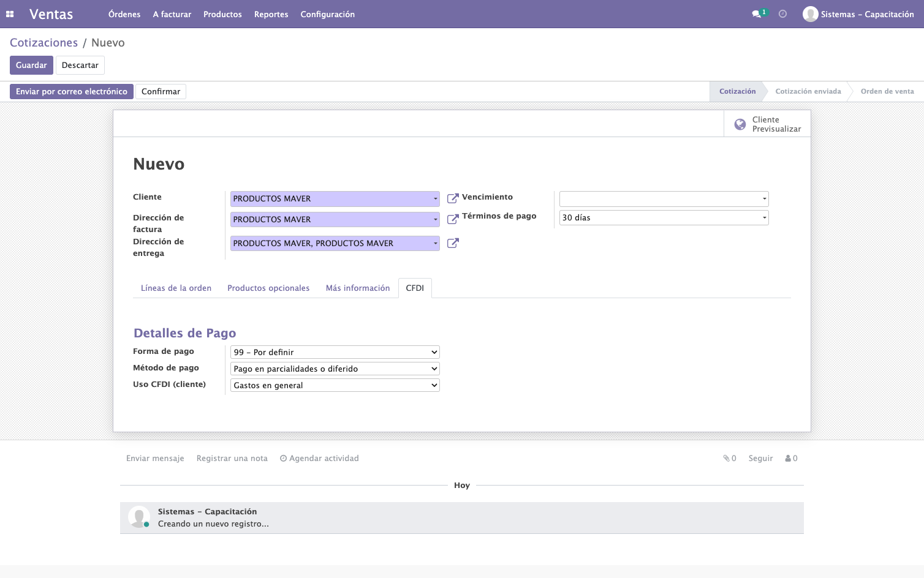Open the Términos de pago dropdown
The height and width of the screenshot is (578, 924).
[x=664, y=217]
